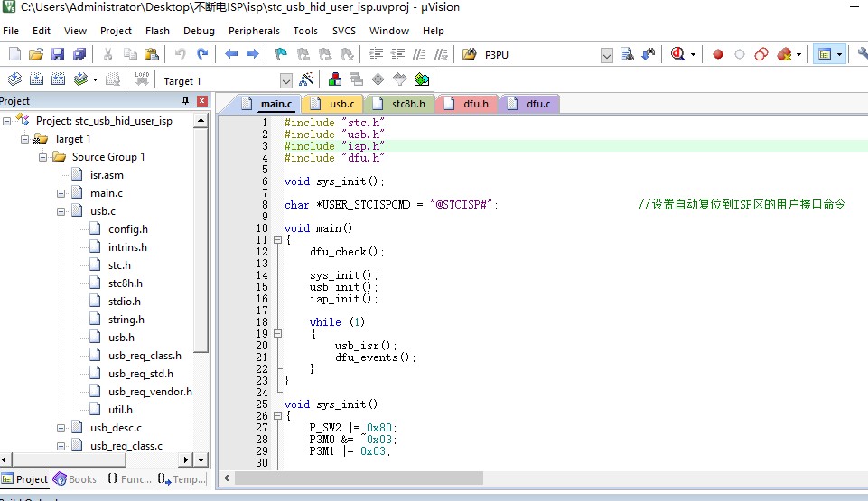
Task: Insert or remove a bookmark with the flag icon
Action: point(281,54)
